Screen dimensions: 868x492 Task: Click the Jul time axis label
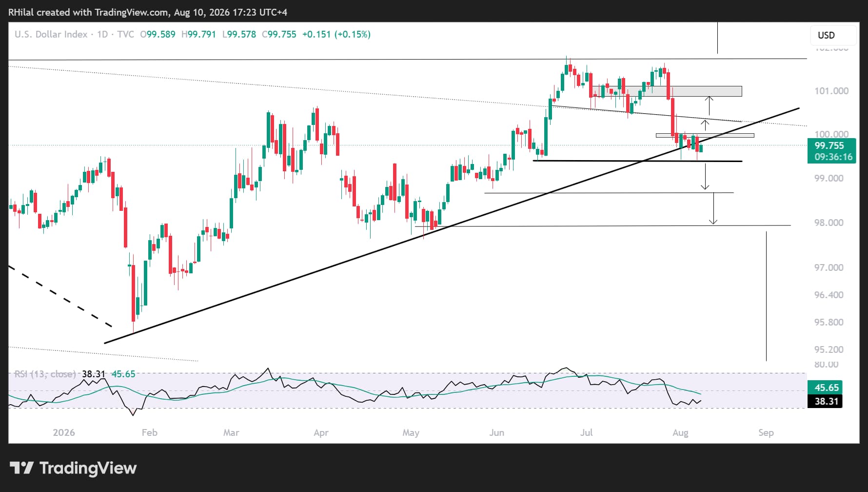click(x=587, y=432)
